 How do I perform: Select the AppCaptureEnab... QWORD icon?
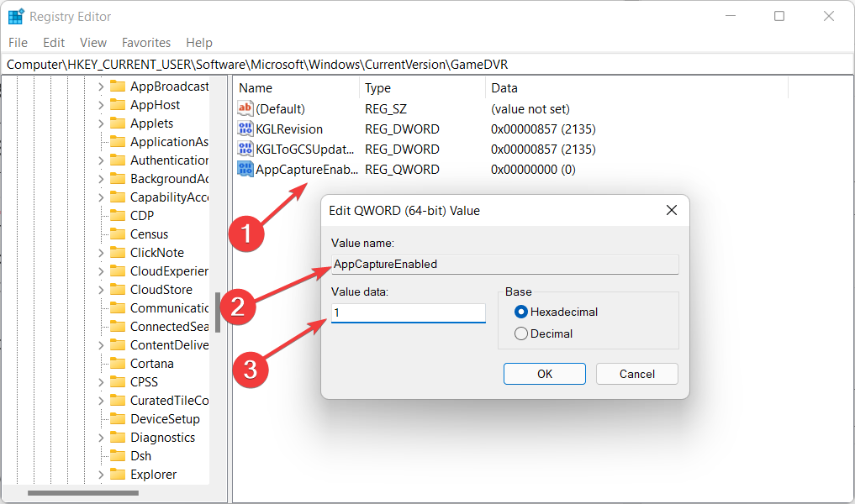(245, 169)
